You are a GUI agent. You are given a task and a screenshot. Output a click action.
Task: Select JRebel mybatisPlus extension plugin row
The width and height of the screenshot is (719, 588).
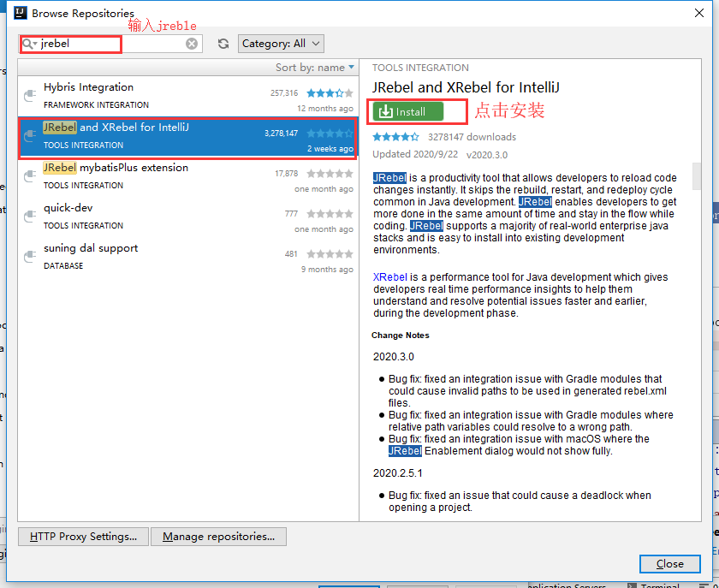pyautogui.click(x=188, y=178)
